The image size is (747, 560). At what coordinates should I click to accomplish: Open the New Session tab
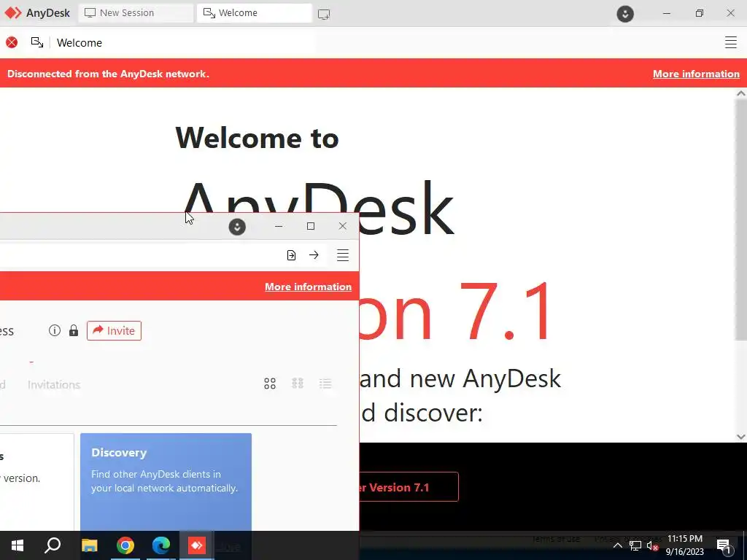(x=136, y=13)
